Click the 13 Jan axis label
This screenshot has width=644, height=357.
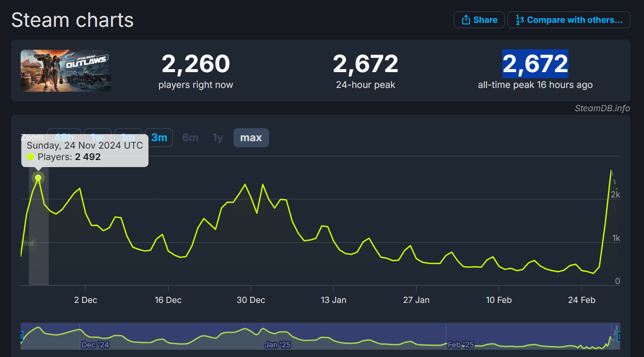333,300
